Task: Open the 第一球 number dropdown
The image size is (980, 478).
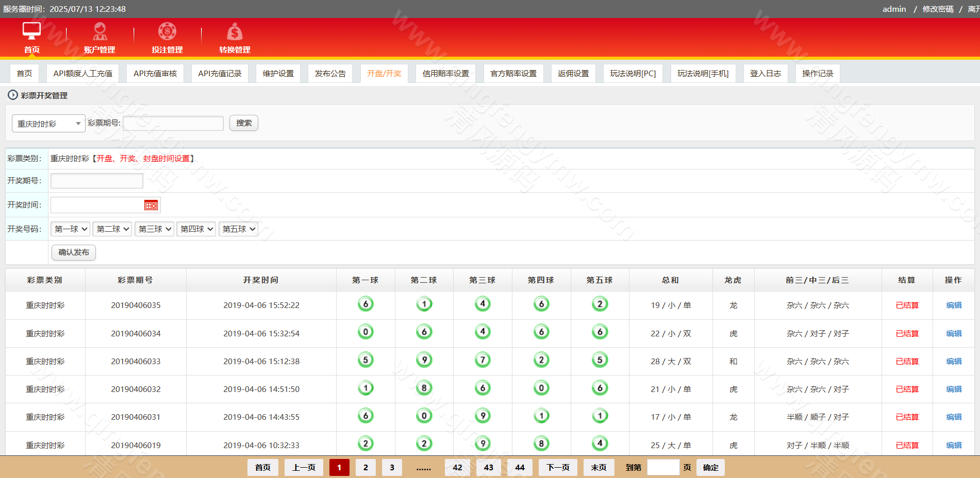Action: 71,229
